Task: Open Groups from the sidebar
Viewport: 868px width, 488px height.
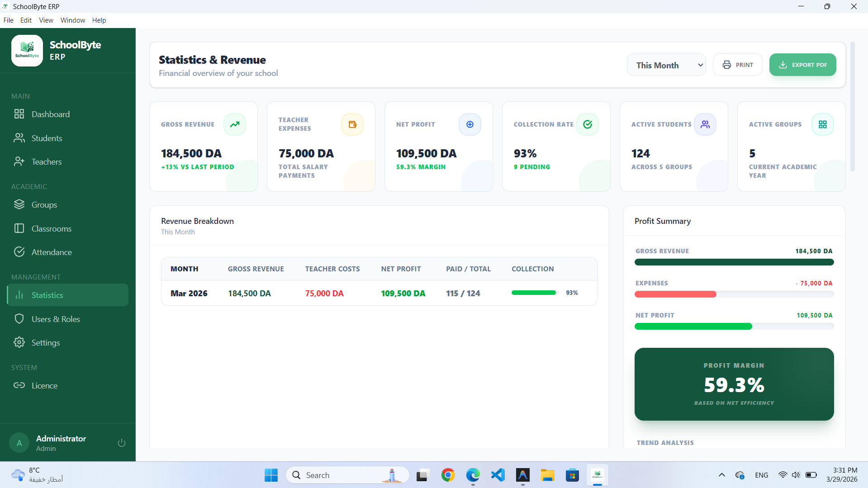Action: pyautogui.click(x=68, y=205)
